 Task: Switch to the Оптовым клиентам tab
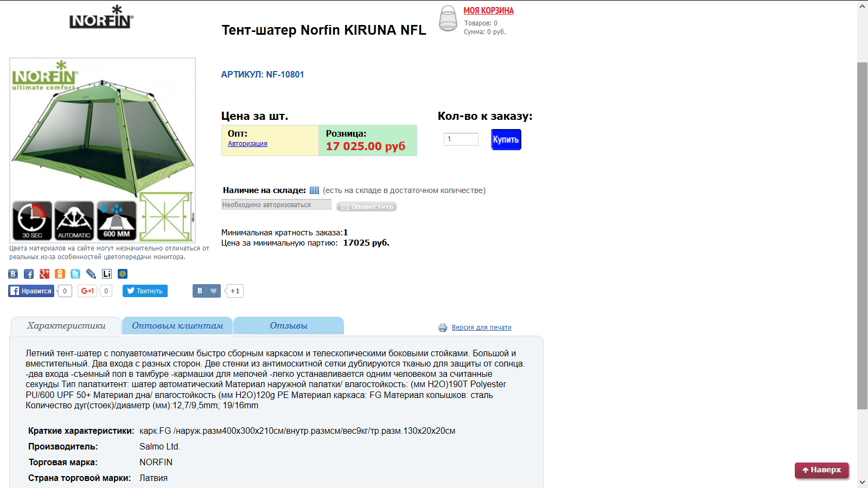pos(177,326)
